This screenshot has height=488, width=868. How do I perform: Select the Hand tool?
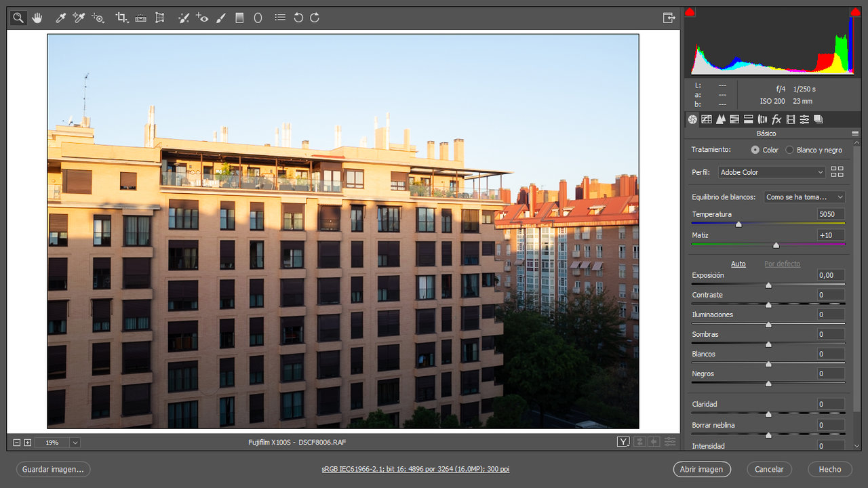tap(37, 18)
